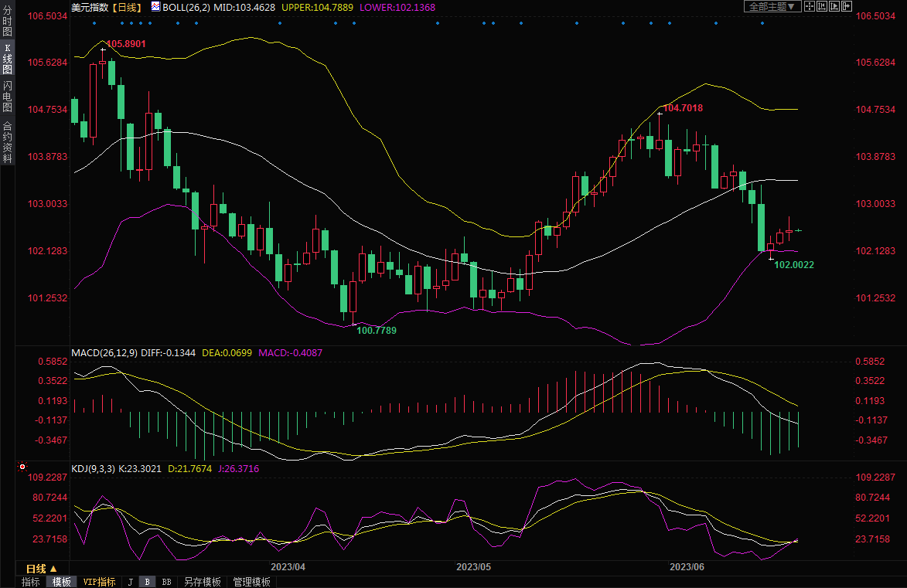This screenshot has width=907, height=588.
Task: Click the BOLL indicator chart icon
Action: (155, 7)
